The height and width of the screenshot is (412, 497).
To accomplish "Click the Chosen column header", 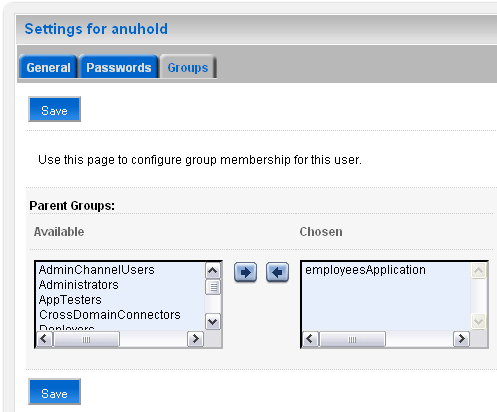I will 321,232.
